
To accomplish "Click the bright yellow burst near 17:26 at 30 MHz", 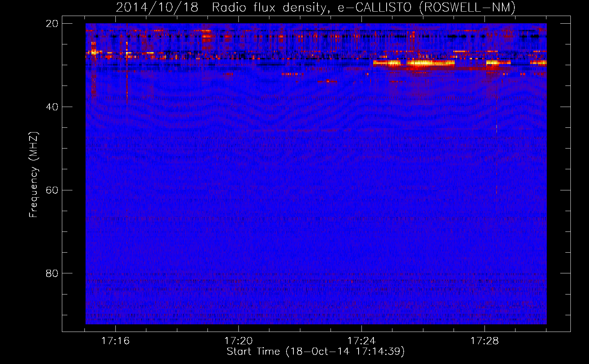I will click(x=431, y=63).
